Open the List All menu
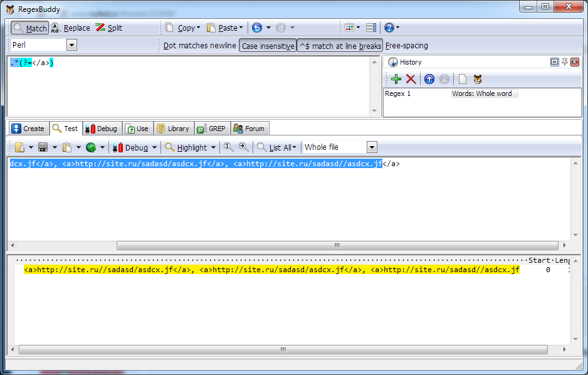This screenshot has width=588, height=375. click(276, 147)
